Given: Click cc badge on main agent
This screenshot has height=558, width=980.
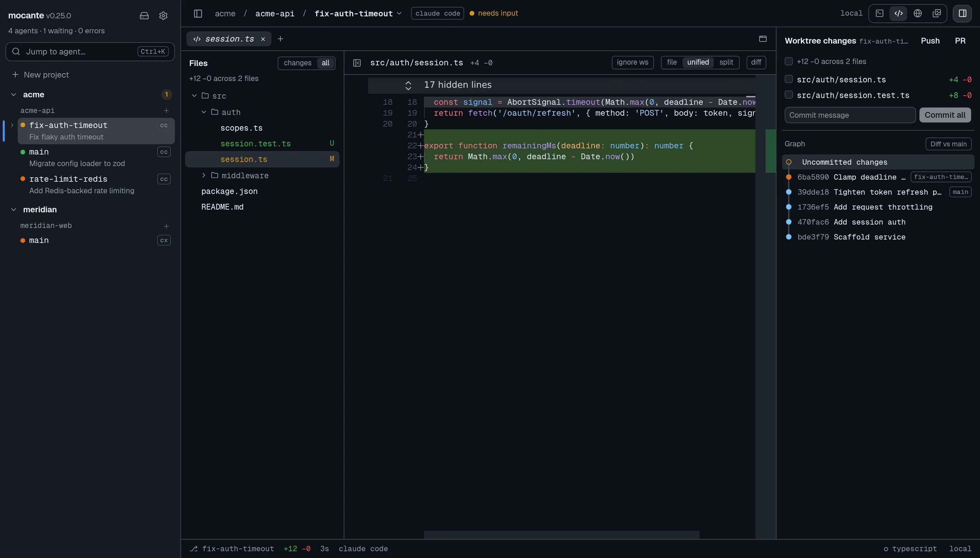Looking at the screenshot, I should [x=164, y=152].
